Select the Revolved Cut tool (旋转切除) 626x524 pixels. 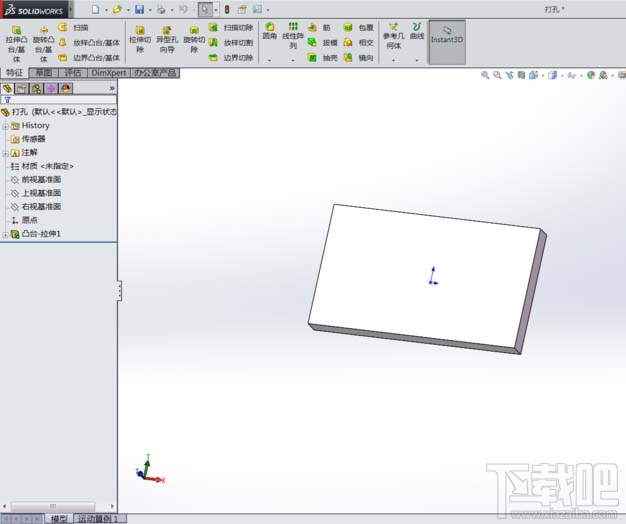tap(194, 39)
